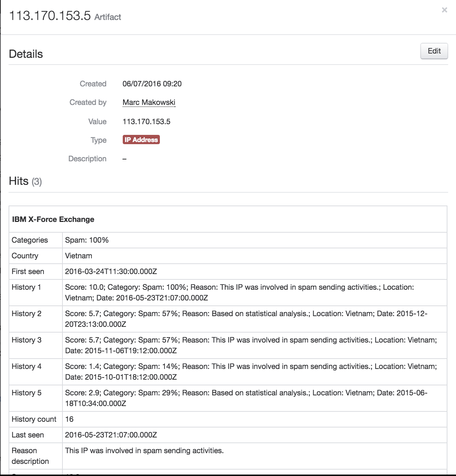
Task: Select the History count value 16
Action: pos(69,419)
